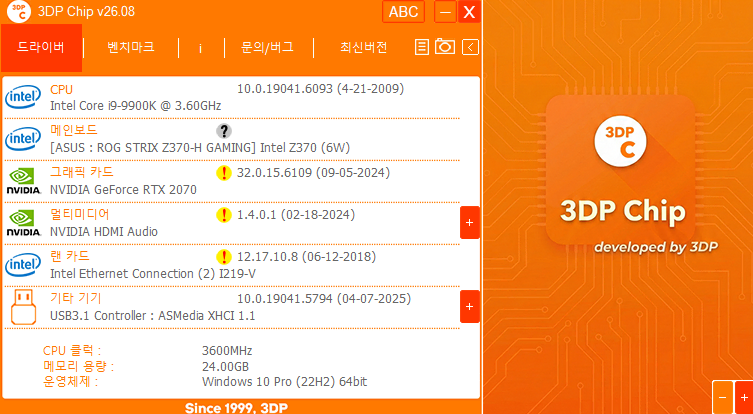Screen dimensions: 753x414
Task: Switch to the 벤치마크 tab
Action: 131,47
